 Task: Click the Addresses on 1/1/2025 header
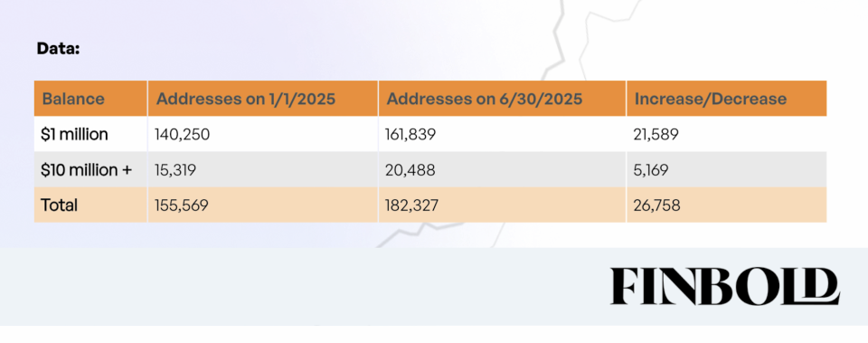click(x=246, y=99)
